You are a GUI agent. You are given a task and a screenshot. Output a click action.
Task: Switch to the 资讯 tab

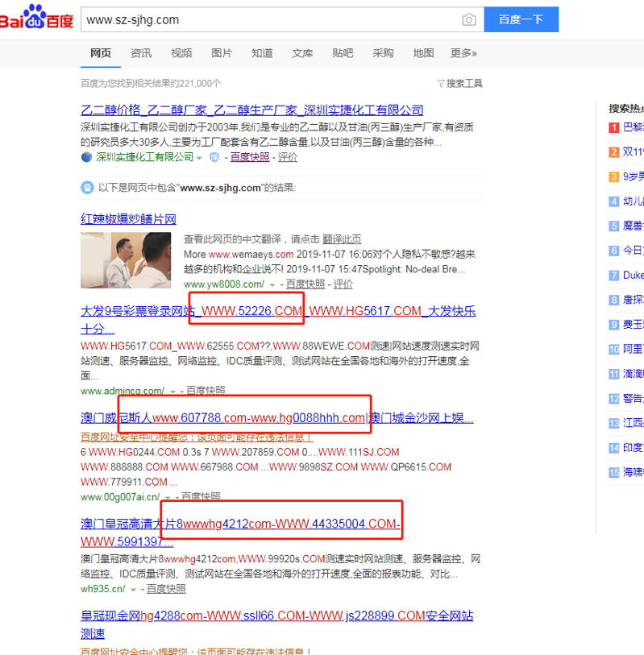click(x=141, y=53)
